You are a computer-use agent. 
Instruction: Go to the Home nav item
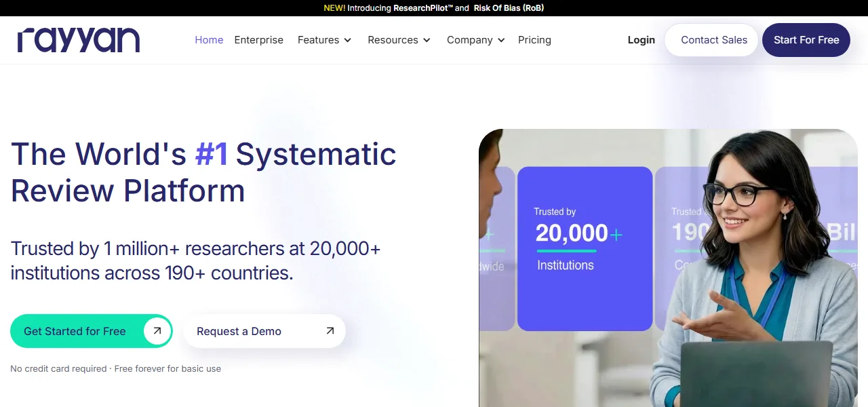[x=209, y=40]
